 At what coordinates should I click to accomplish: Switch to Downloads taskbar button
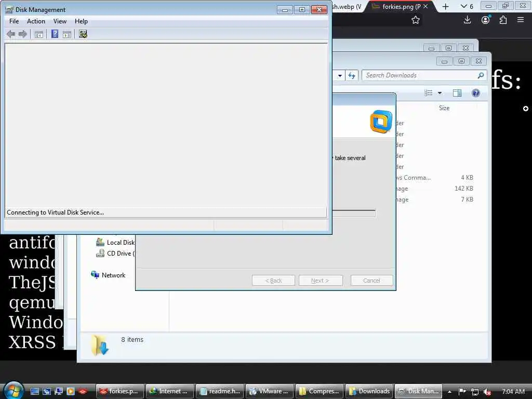point(369,391)
